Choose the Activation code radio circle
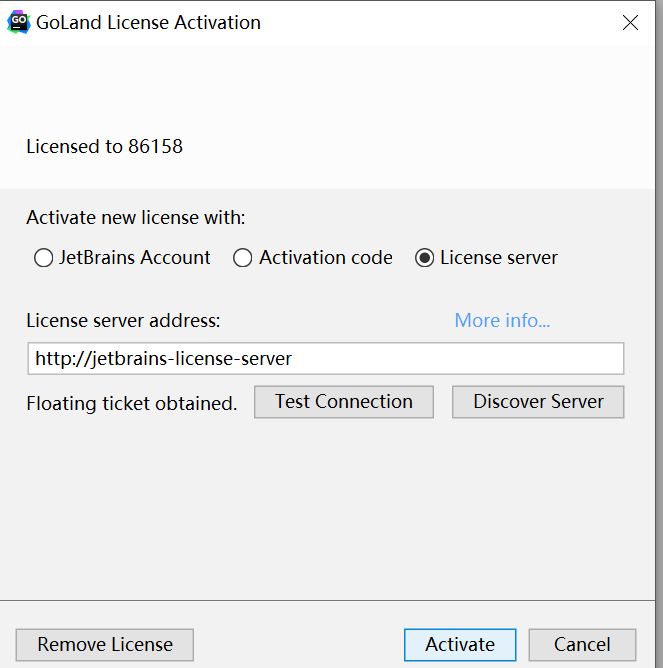 [x=242, y=258]
